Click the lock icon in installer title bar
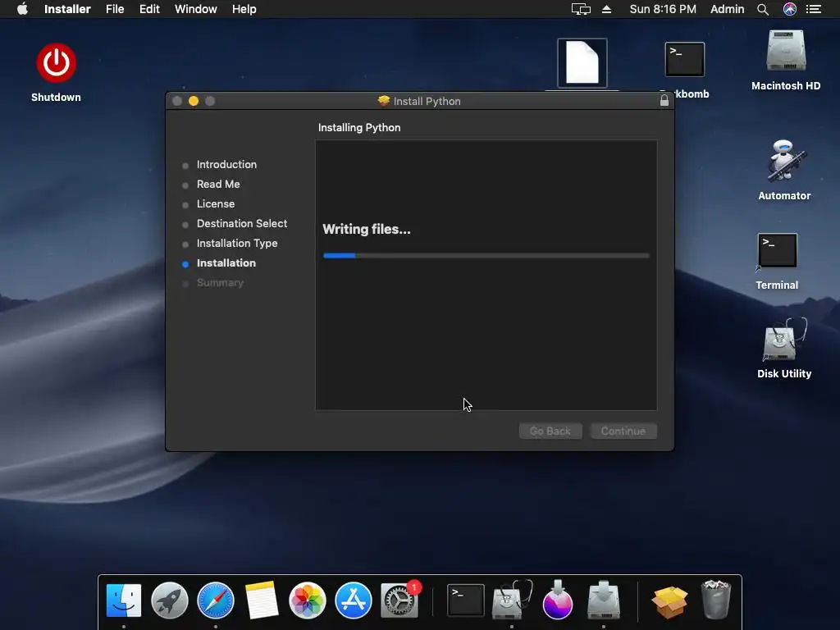The width and height of the screenshot is (840, 630). coord(664,101)
